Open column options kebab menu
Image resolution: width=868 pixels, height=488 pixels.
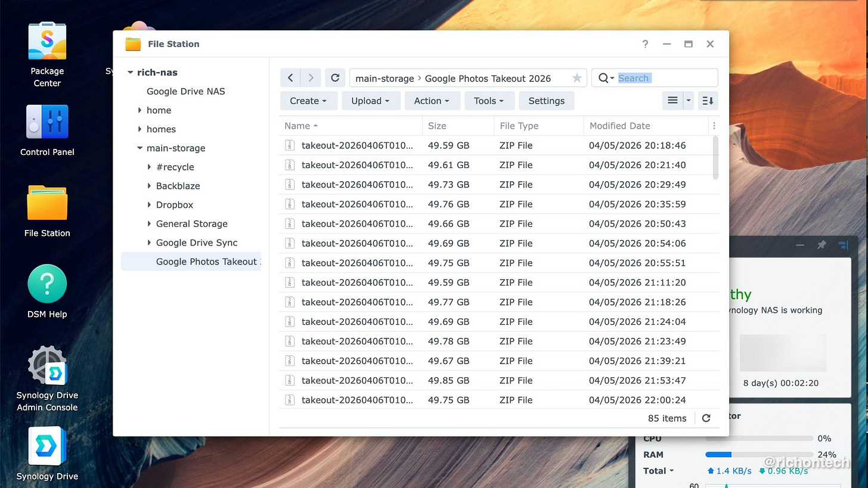point(714,126)
